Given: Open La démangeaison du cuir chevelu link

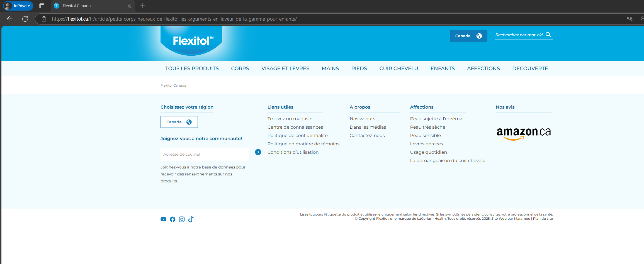Looking at the screenshot, I should click(x=448, y=160).
